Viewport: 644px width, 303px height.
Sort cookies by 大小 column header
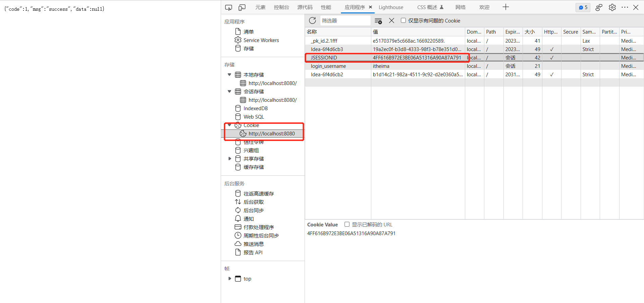[x=532, y=32]
